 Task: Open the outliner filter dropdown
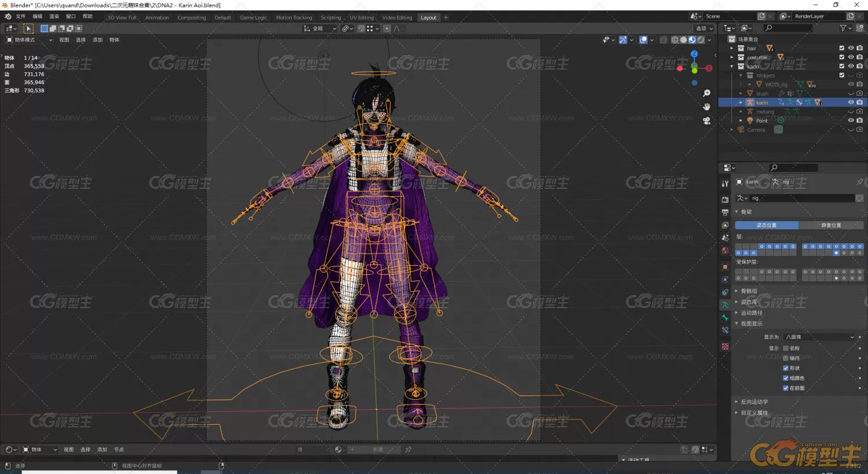[x=845, y=28]
